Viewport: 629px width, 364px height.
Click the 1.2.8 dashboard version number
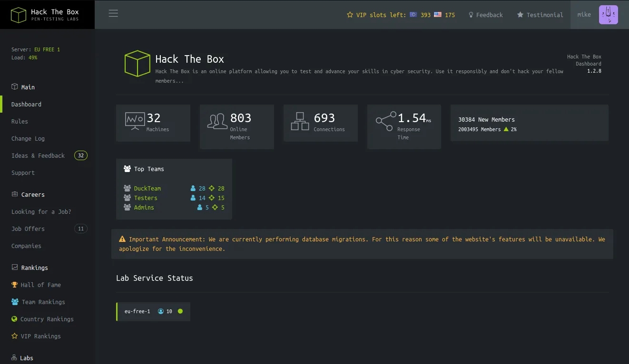click(594, 71)
